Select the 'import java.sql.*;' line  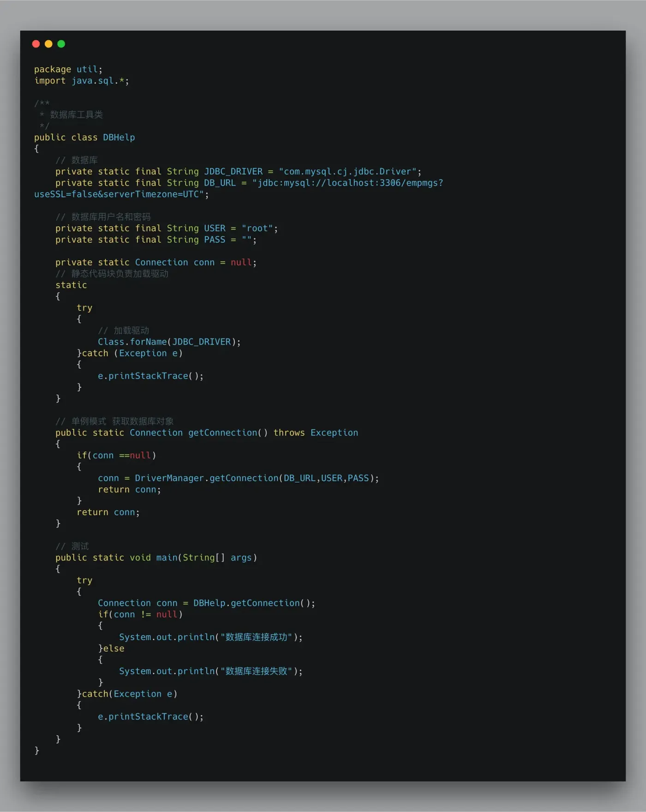(x=82, y=81)
